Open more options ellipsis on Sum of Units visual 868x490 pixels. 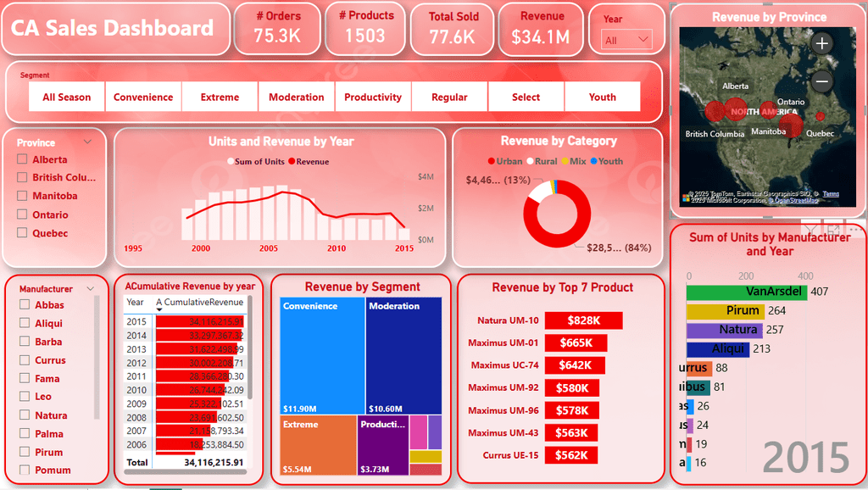coord(854,229)
